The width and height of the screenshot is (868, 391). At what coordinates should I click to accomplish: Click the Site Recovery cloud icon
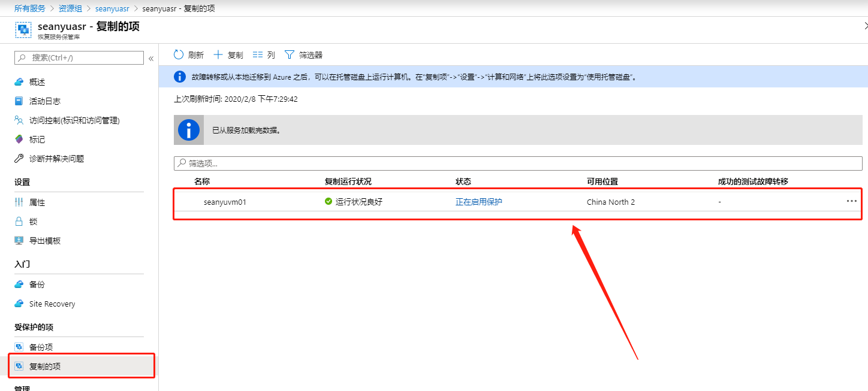(19, 304)
